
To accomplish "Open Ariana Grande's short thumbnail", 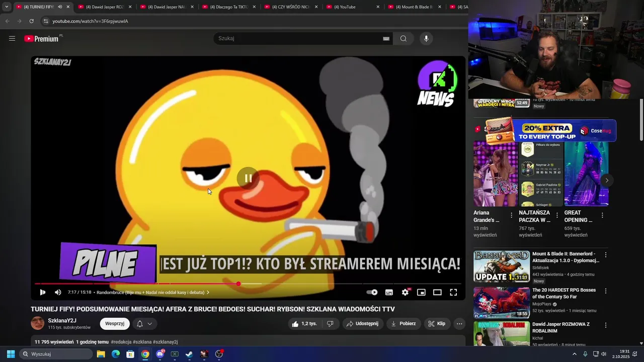I will click(x=495, y=174).
